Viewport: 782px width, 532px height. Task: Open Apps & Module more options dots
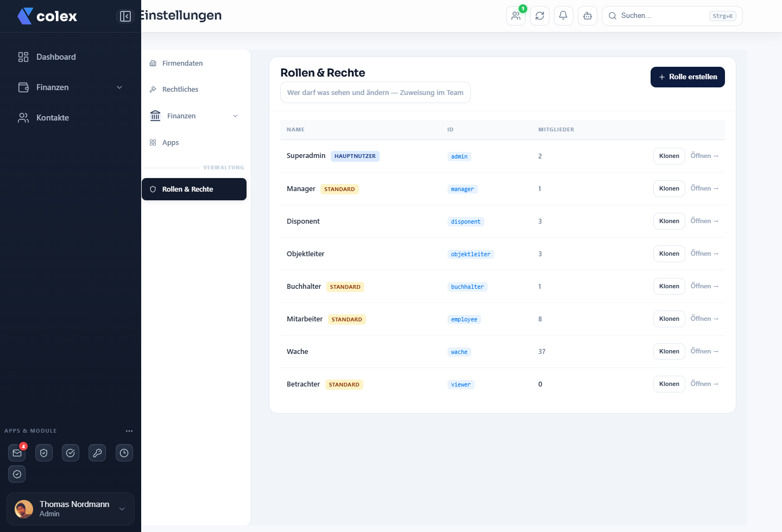pos(129,431)
